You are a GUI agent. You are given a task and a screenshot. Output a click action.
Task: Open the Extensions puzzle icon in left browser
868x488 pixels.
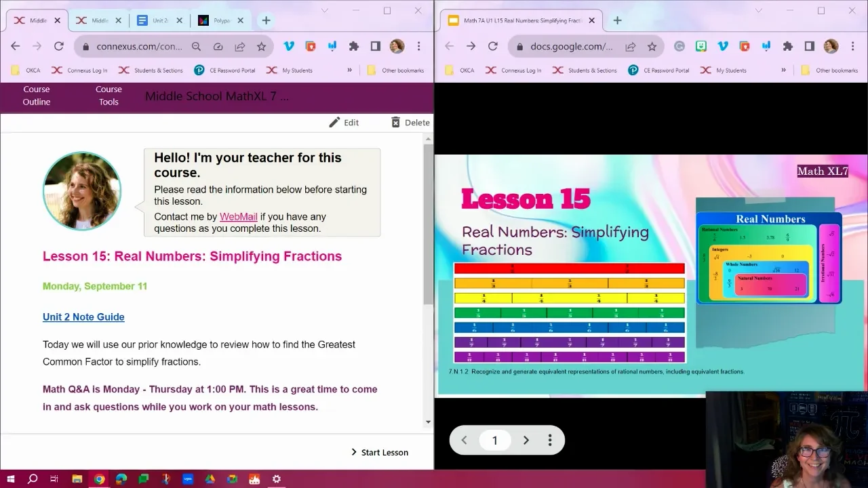(353, 46)
